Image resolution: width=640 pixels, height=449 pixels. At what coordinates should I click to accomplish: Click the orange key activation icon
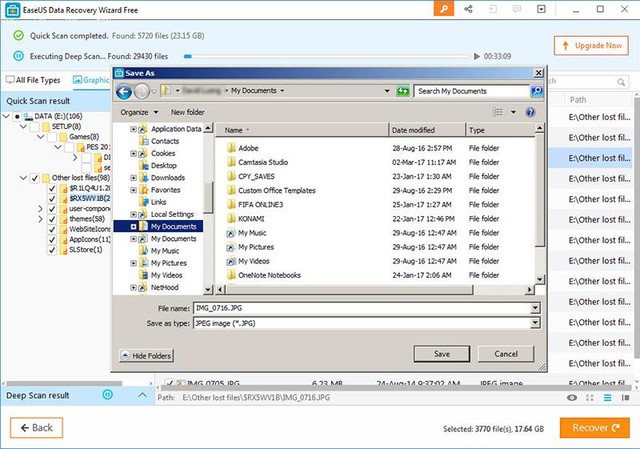[444, 9]
